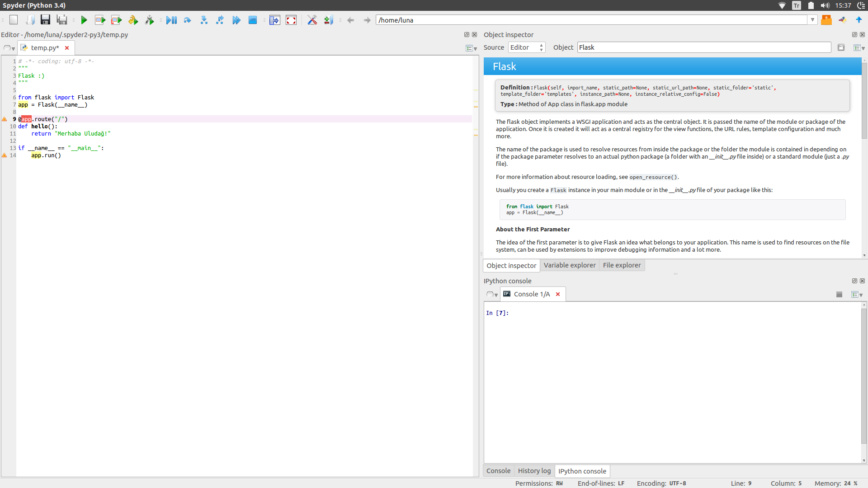Image resolution: width=868 pixels, height=488 pixels.
Task: Switch to the Variable explorer tab
Action: (x=569, y=264)
